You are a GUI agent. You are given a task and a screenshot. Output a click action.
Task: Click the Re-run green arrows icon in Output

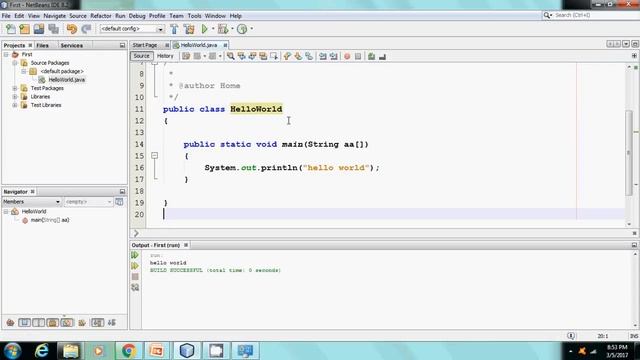pyautogui.click(x=135, y=255)
